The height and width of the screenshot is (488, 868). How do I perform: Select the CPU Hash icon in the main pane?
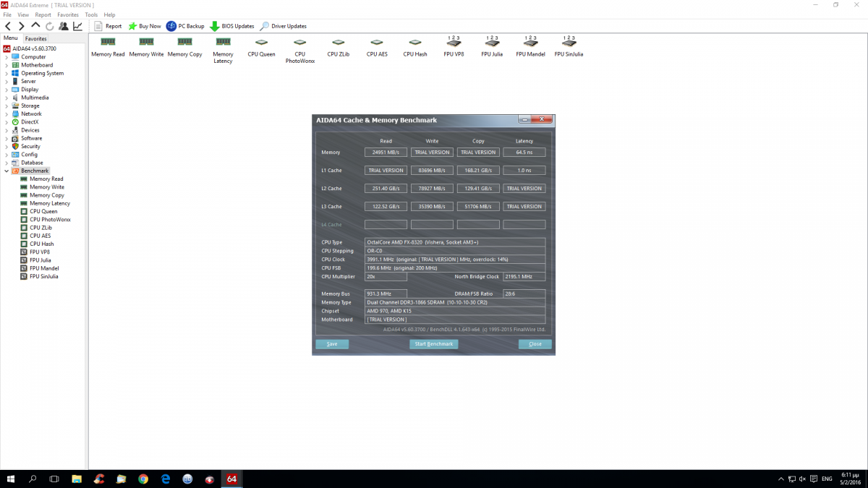pyautogui.click(x=415, y=47)
